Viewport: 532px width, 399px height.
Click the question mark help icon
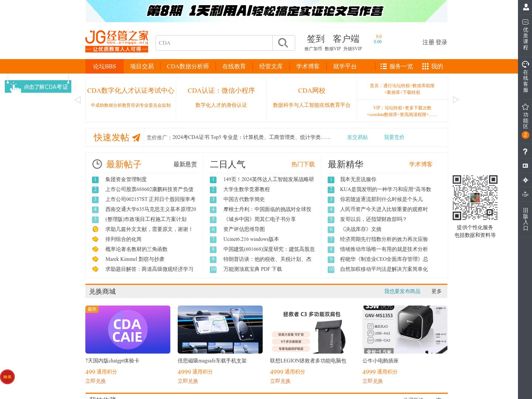(x=525, y=151)
